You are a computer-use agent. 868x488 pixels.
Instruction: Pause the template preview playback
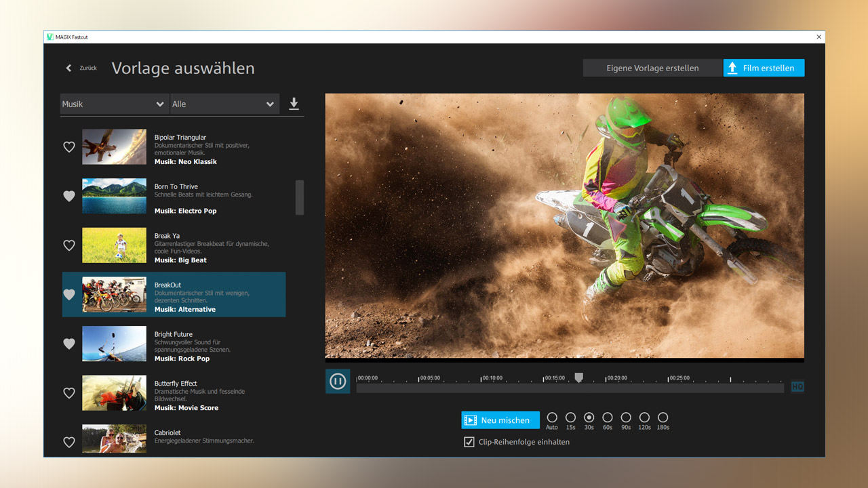coord(338,381)
